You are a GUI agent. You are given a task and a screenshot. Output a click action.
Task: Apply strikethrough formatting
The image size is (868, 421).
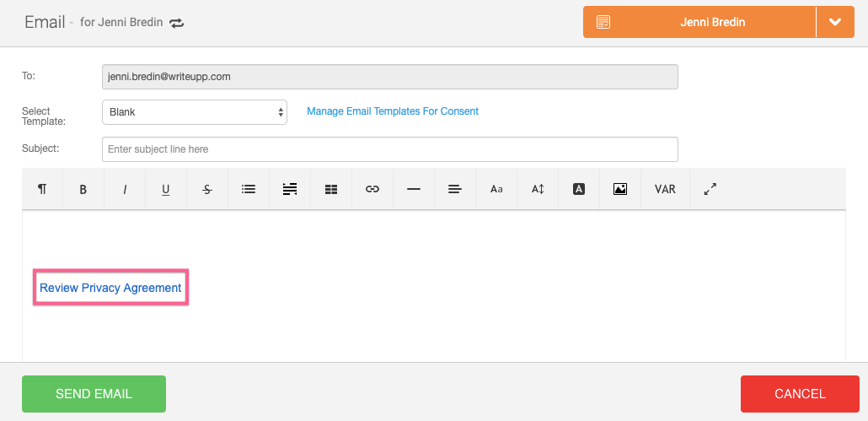click(x=207, y=189)
